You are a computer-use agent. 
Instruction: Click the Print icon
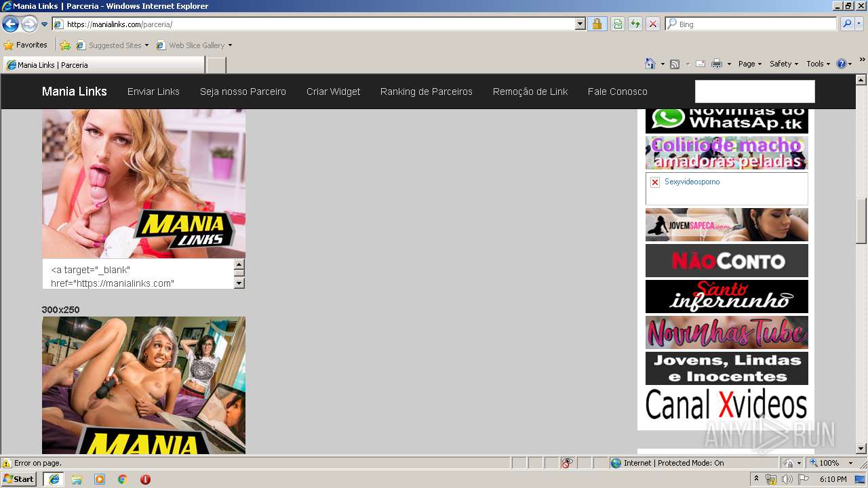click(716, 64)
